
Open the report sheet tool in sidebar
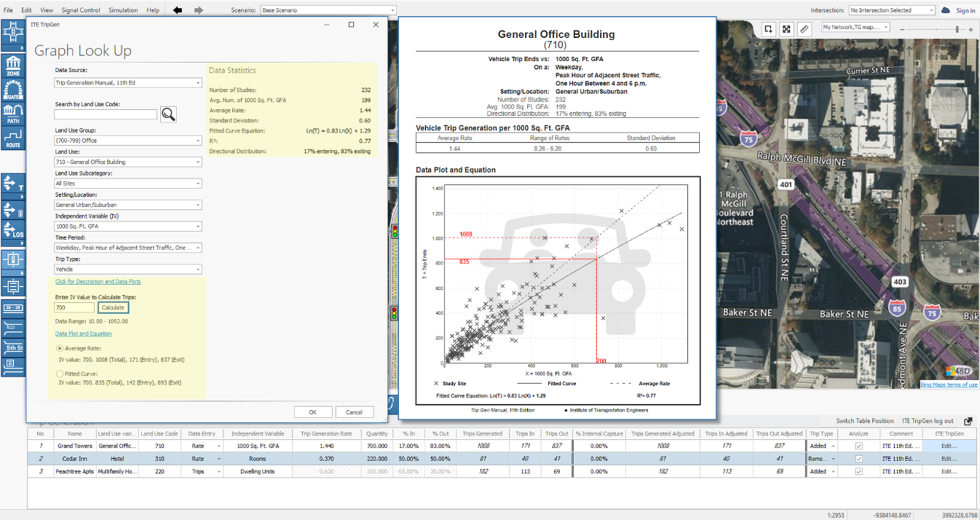13,286
